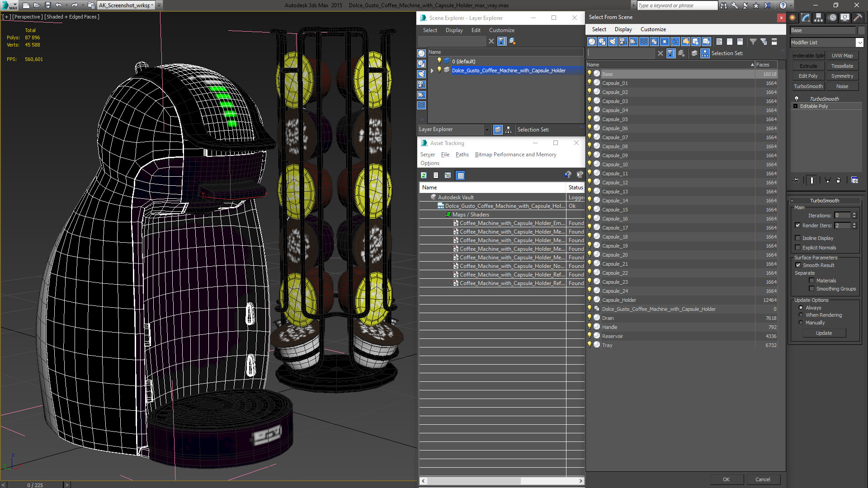This screenshot has height=488, width=868.
Task: Open the Utilities hammer tab
Action: 858,18
